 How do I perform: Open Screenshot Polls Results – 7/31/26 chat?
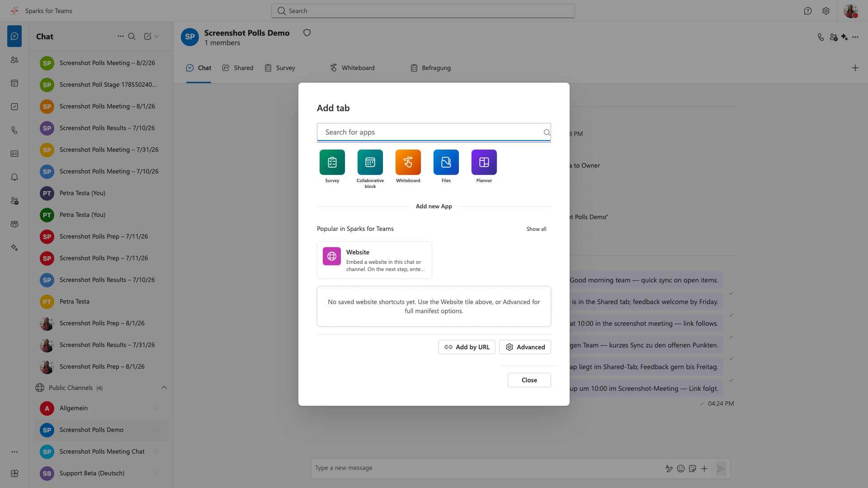(x=101, y=345)
